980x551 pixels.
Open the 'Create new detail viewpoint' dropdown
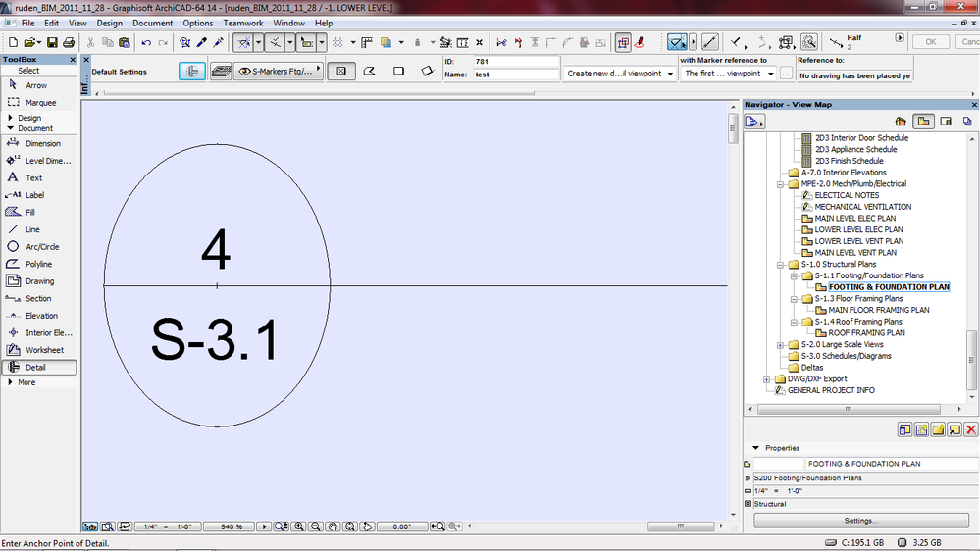(620, 74)
